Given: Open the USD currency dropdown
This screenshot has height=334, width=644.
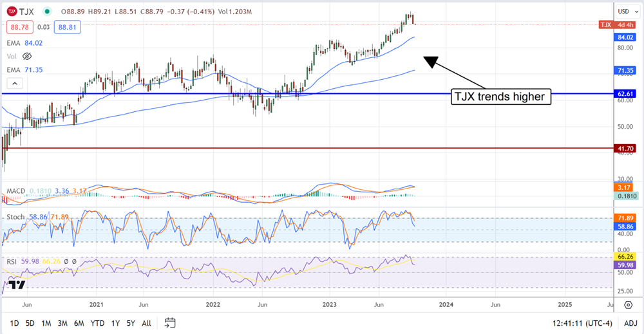Looking at the screenshot, I should 623,12.
